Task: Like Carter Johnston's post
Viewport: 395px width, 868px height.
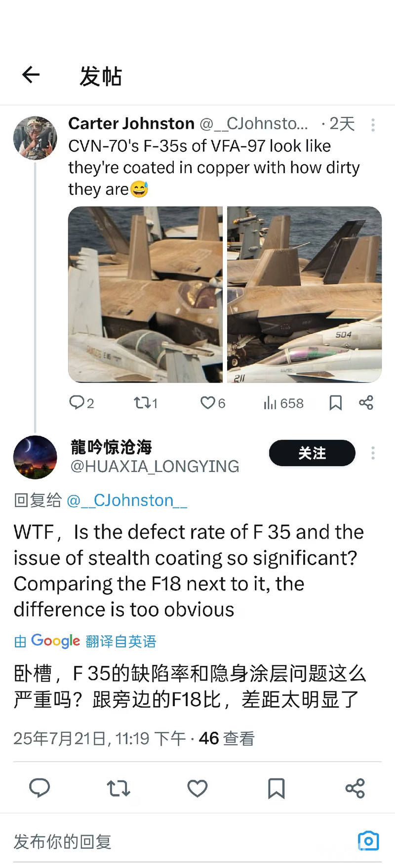Action: coord(213,403)
